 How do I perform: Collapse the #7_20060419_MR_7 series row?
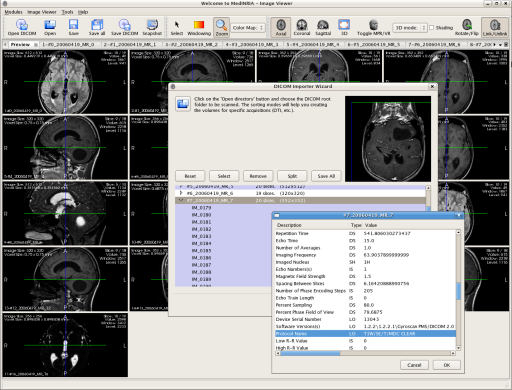pyautogui.click(x=181, y=200)
